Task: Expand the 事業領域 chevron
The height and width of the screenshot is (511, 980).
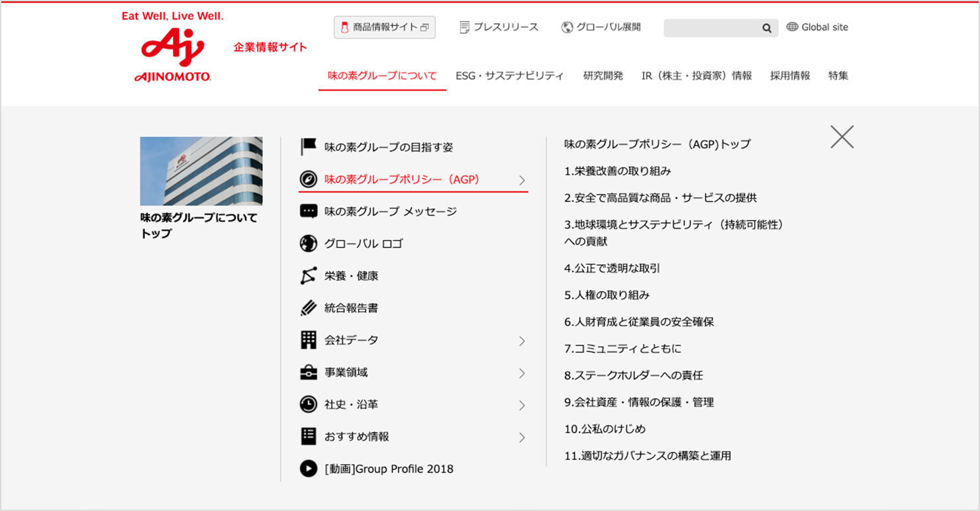Action: pos(522,373)
